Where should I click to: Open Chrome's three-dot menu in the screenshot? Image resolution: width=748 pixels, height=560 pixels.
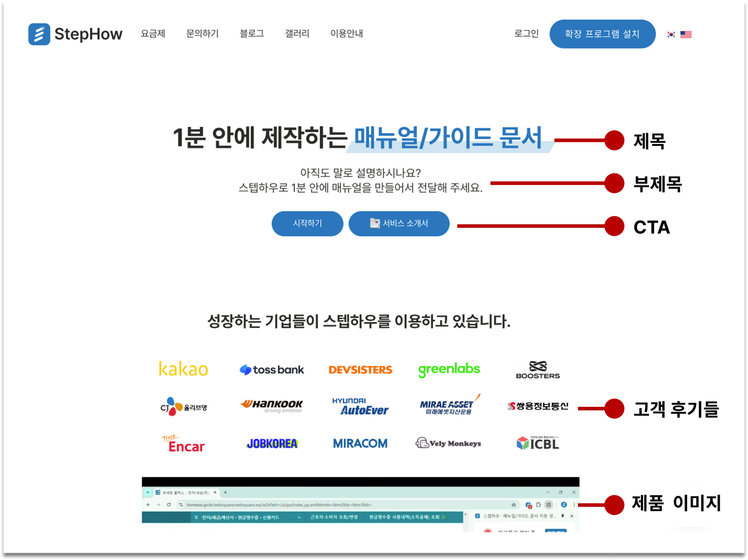click(574, 504)
